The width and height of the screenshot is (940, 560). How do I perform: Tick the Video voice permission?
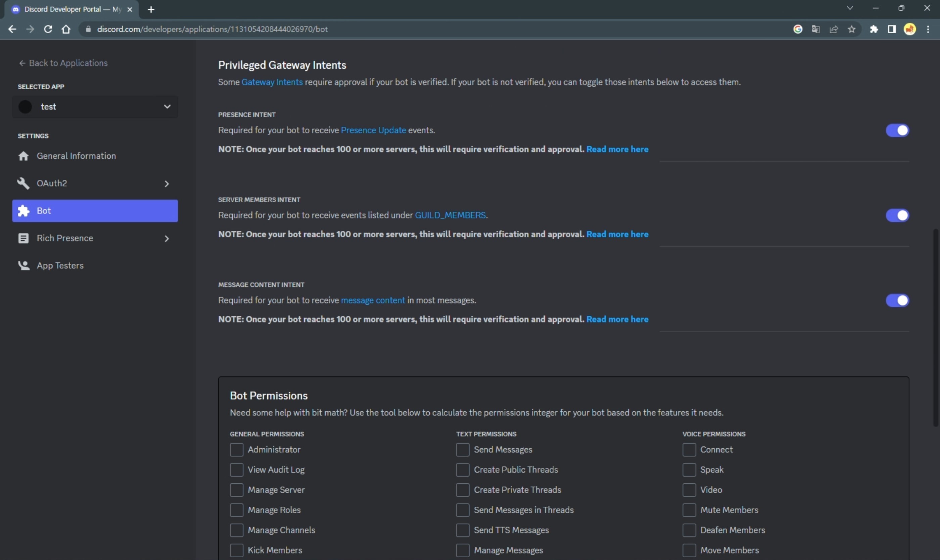tap(689, 490)
